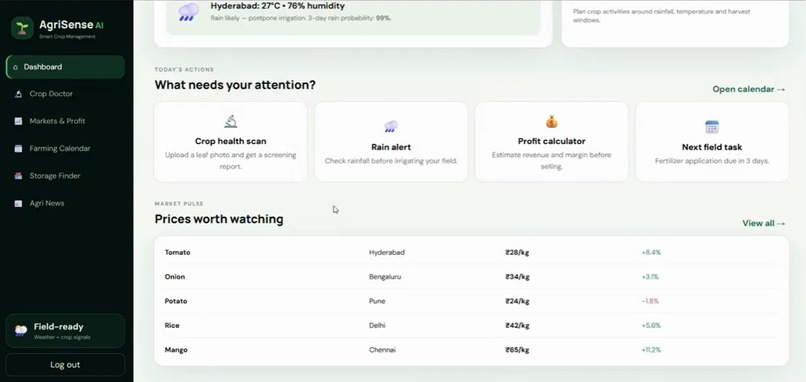Viewport: 806px width, 382px height.
Task: Click the -1.8% change value
Action: (x=650, y=301)
